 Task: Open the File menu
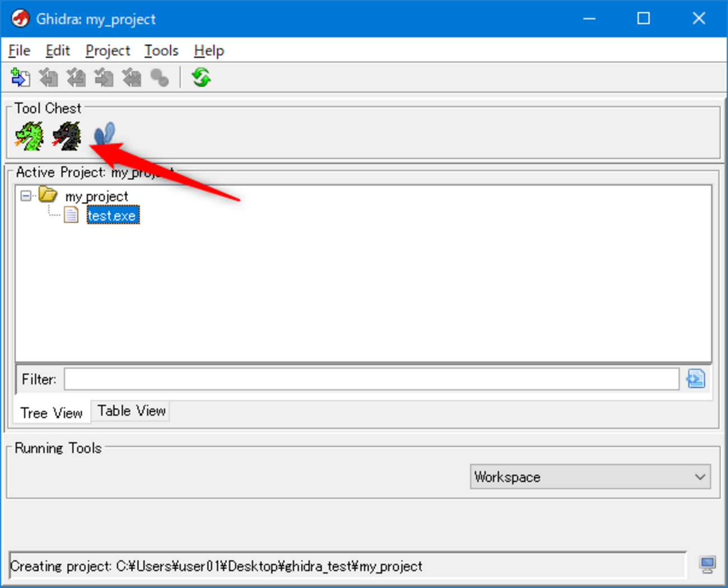(x=19, y=51)
